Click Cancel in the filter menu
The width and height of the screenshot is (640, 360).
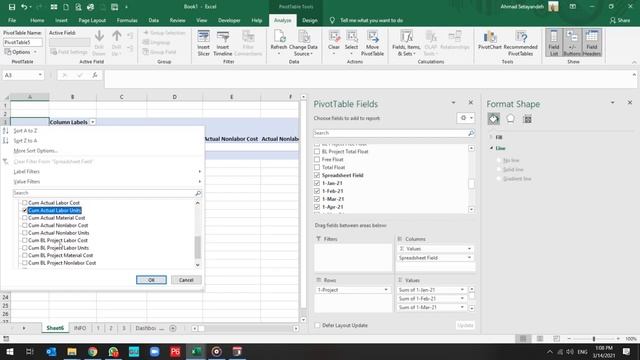(186, 280)
